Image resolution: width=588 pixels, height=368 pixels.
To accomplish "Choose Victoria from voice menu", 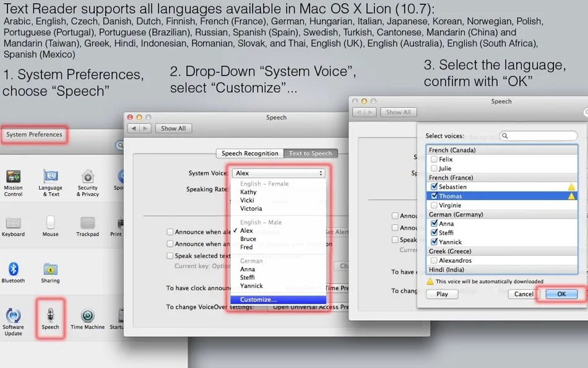I will 279,208.
